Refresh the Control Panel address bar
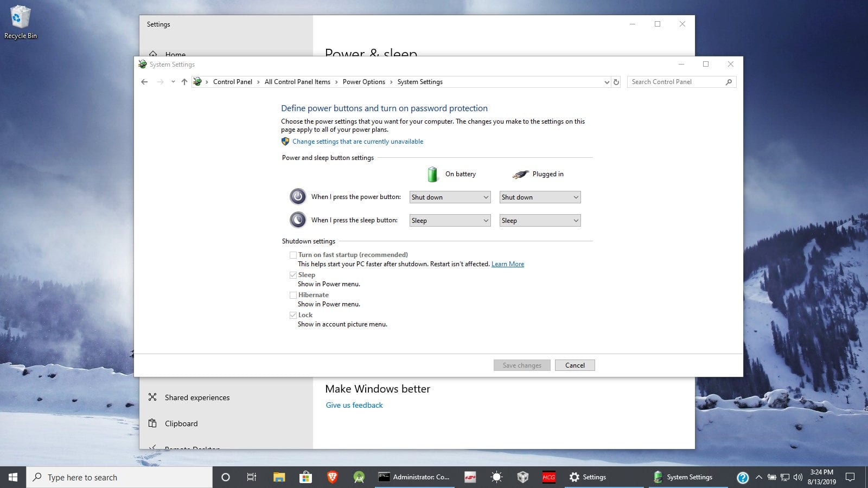 tap(616, 82)
